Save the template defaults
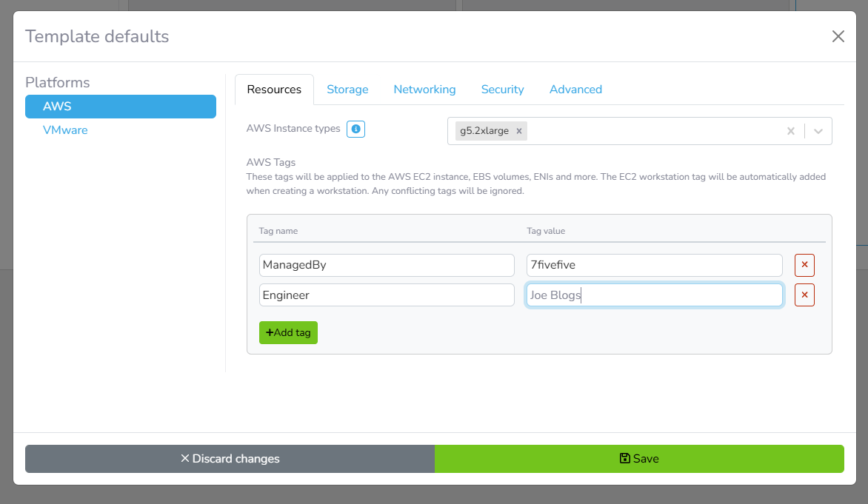The width and height of the screenshot is (868, 504). 639,459
